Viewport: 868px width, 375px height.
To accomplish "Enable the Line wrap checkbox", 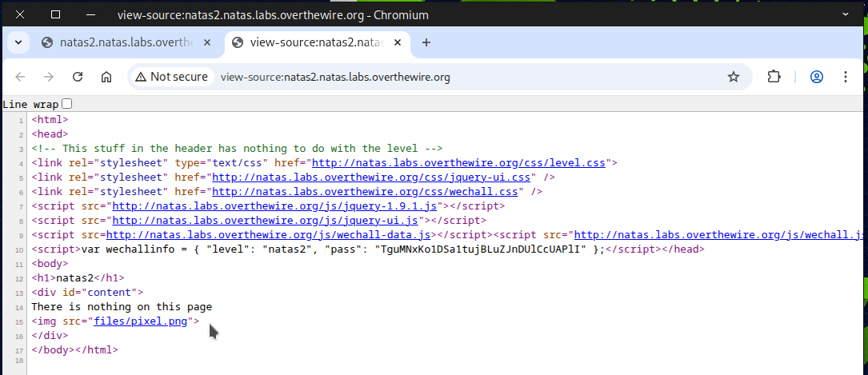I will point(67,104).
